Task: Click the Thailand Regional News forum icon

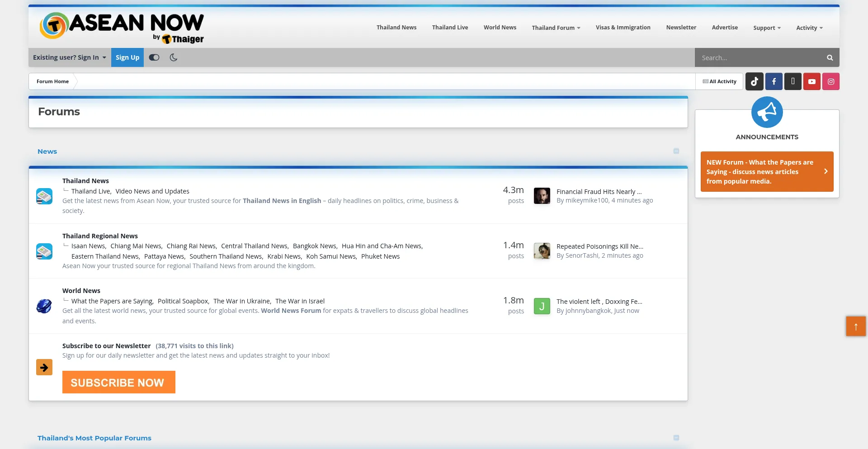Action: (44, 251)
